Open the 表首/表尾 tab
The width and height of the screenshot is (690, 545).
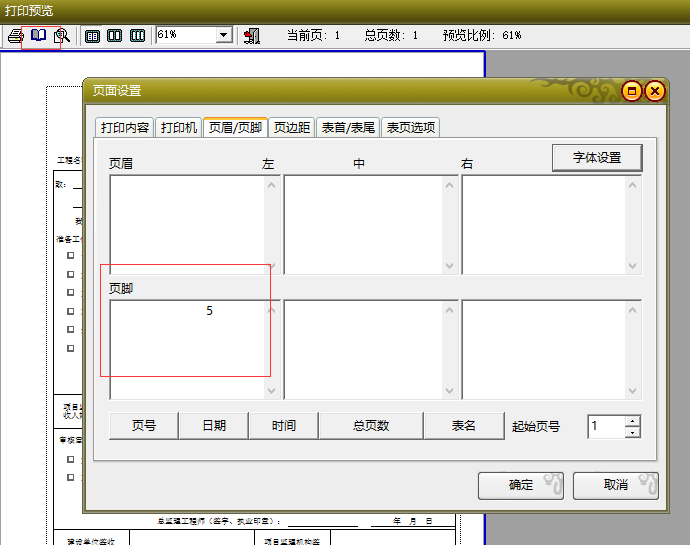[x=348, y=128]
